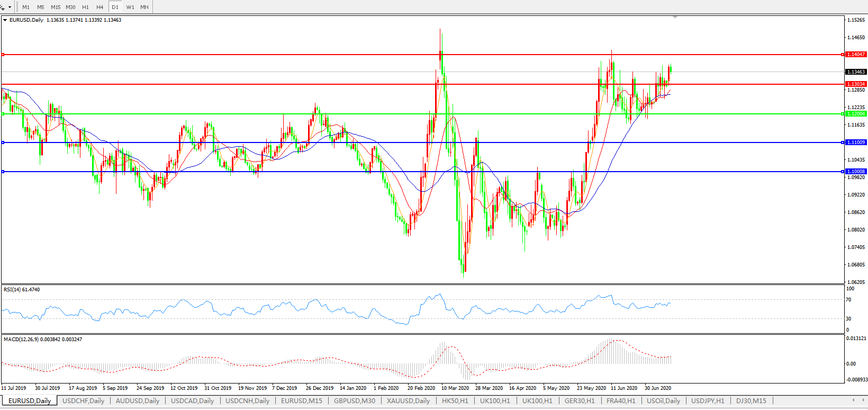Grab the toolbar drag handle beside M1
The image size is (868, 410).
[x=17, y=7]
